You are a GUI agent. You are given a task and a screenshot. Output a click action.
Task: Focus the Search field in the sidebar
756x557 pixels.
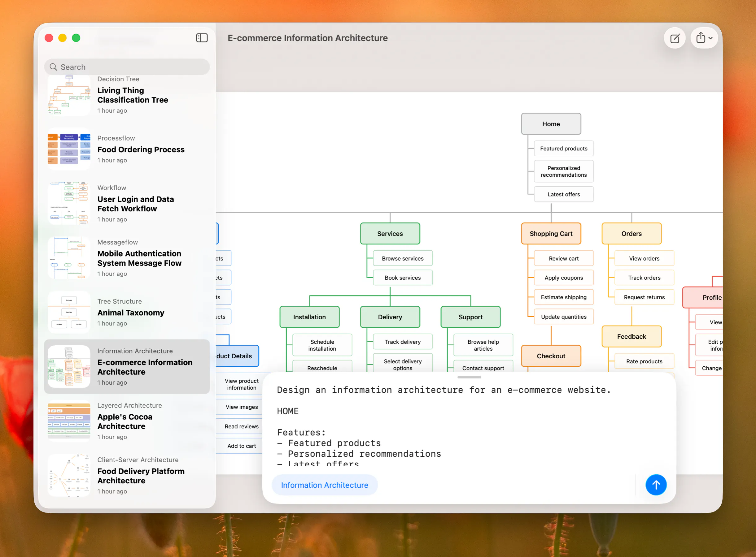(x=127, y=67)
